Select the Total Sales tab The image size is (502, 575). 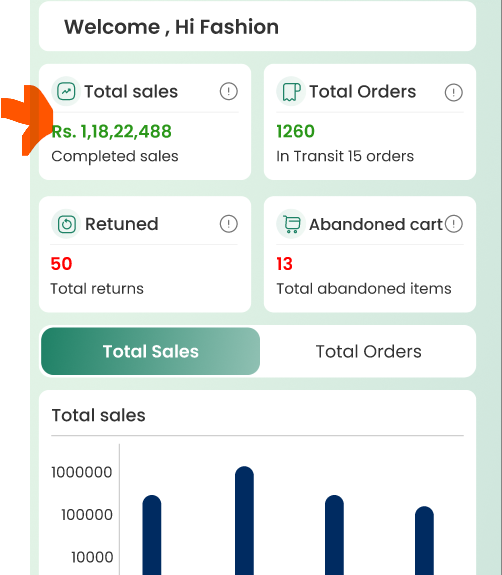pos(150,351)
